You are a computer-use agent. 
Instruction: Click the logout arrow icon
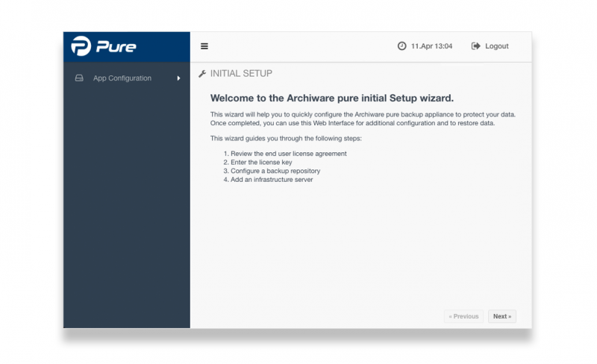[x=475, y=46]
